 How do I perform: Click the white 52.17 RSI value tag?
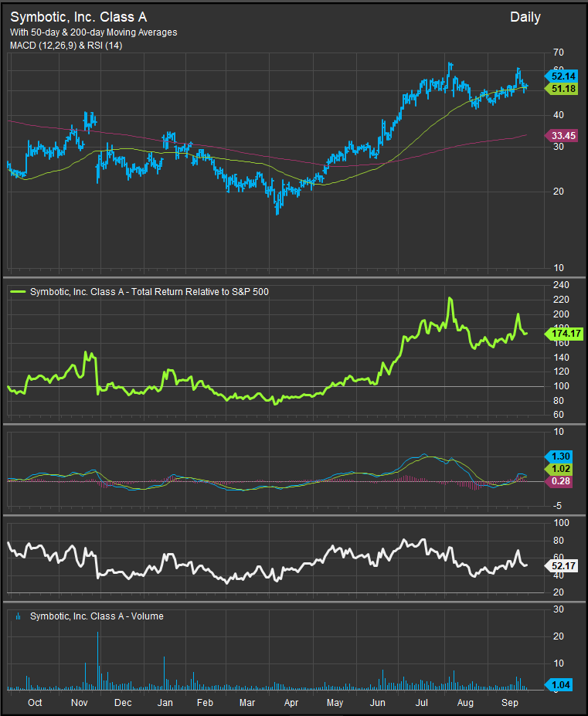point(563,566)
